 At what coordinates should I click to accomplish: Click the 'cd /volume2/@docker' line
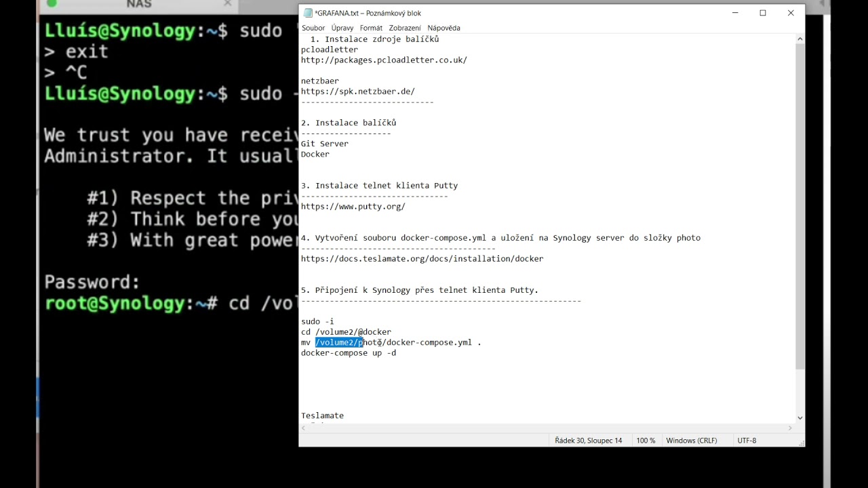pos(346,331)
